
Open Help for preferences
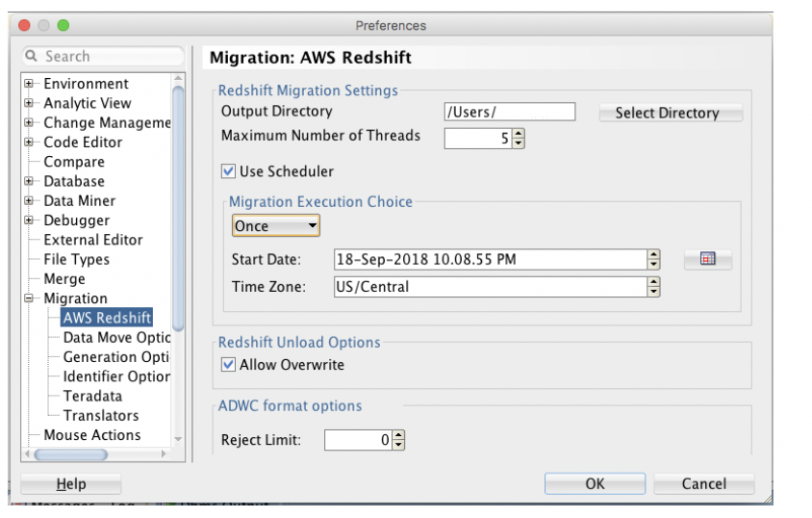point(70,483)
